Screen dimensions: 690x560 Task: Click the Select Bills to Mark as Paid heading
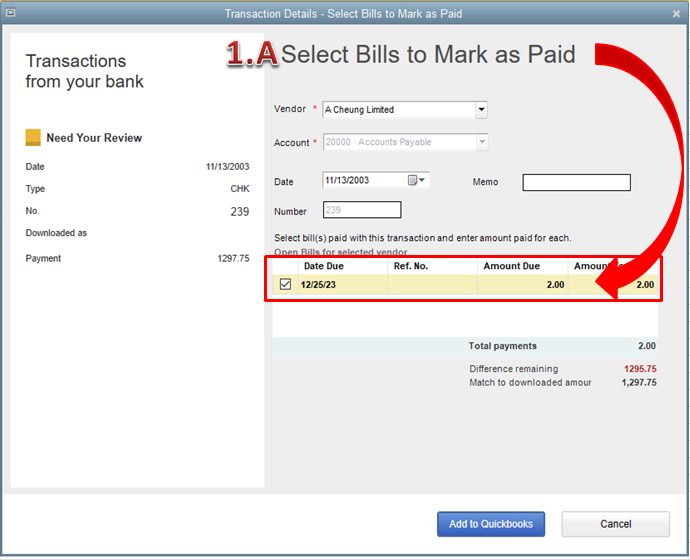[x=428, y=55]
